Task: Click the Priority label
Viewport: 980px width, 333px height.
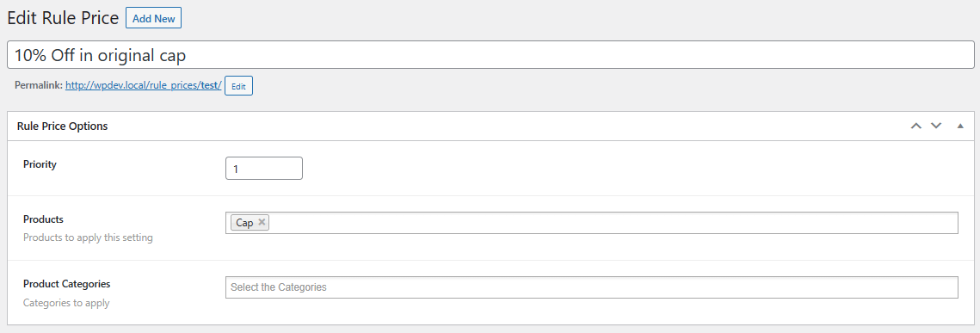Action: click(40, 164)
